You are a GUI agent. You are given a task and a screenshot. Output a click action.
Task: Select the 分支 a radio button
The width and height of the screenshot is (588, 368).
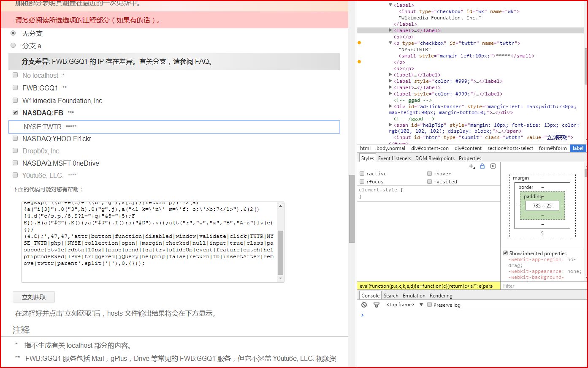13,45
